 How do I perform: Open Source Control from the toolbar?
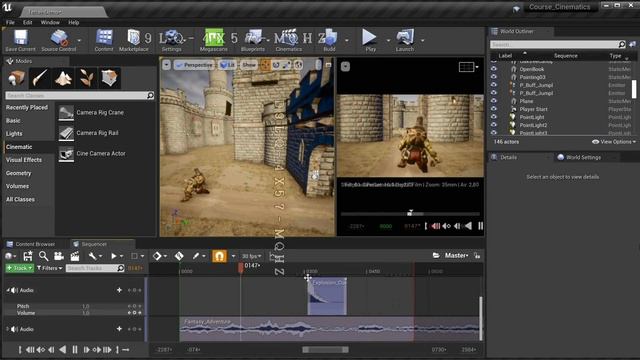[59, 40]
